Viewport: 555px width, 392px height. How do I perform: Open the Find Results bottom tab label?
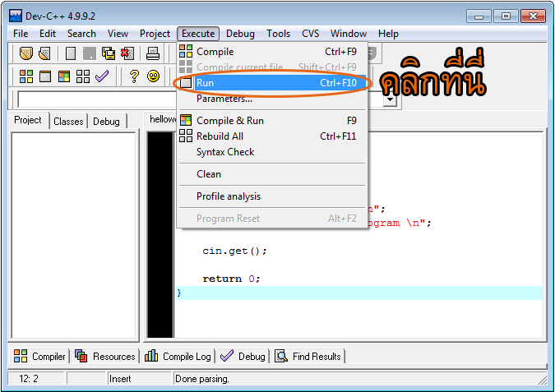[x=317, y=357]
